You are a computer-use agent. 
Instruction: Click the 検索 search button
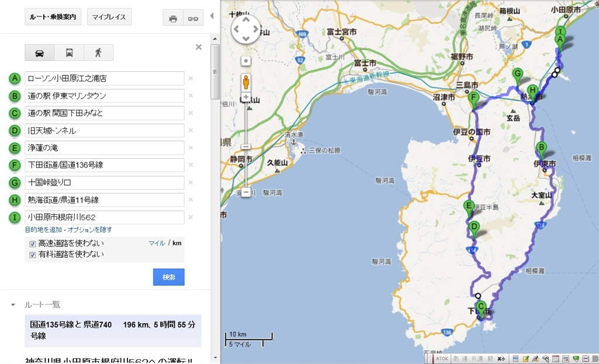coord(169,277)
